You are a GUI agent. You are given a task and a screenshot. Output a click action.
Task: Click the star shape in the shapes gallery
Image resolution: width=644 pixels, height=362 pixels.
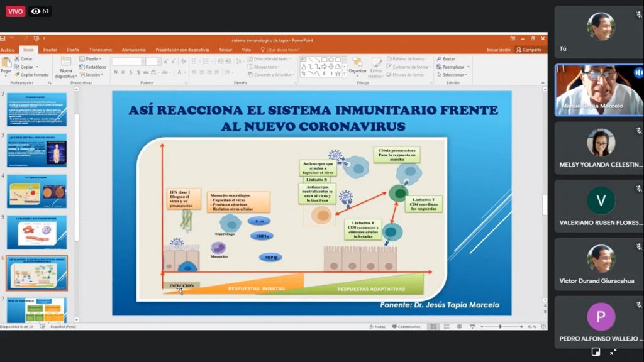[x=338, y=74]
